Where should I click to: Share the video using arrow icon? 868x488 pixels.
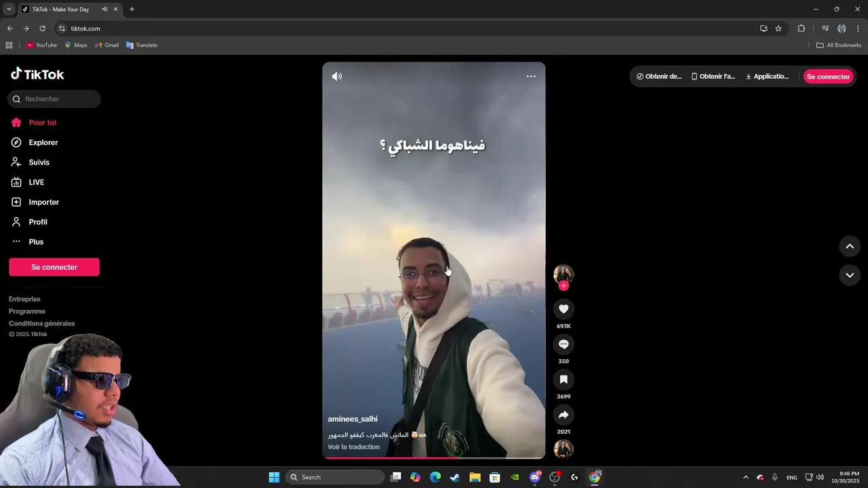(564, 415)
